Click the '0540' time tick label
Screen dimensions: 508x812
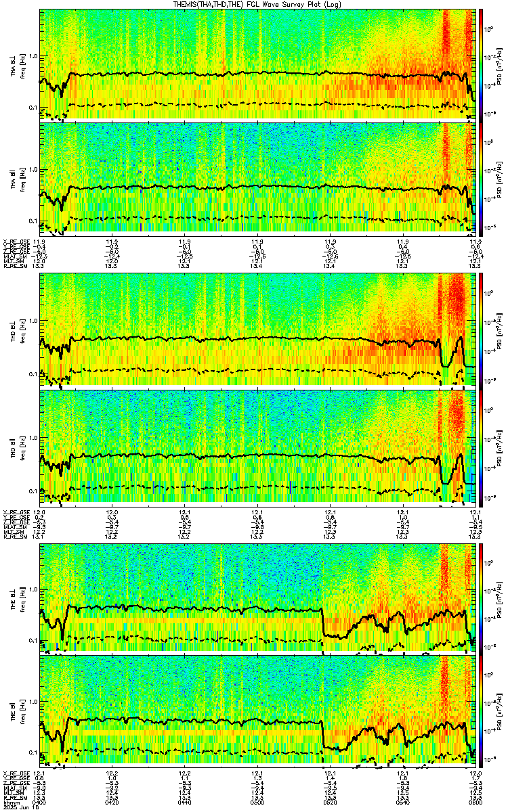[403, 801]
